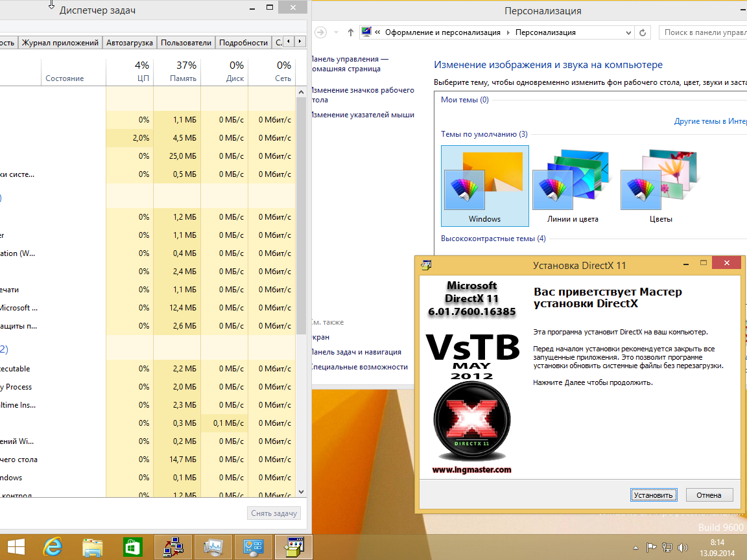
Task: Click the disabled Снять задачу button
Action: 274,513
